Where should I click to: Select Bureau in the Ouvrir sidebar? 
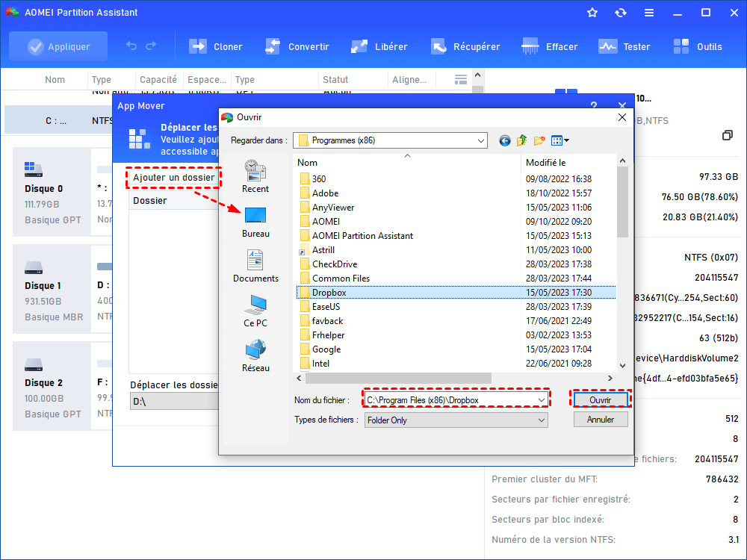tap(255, 222)
